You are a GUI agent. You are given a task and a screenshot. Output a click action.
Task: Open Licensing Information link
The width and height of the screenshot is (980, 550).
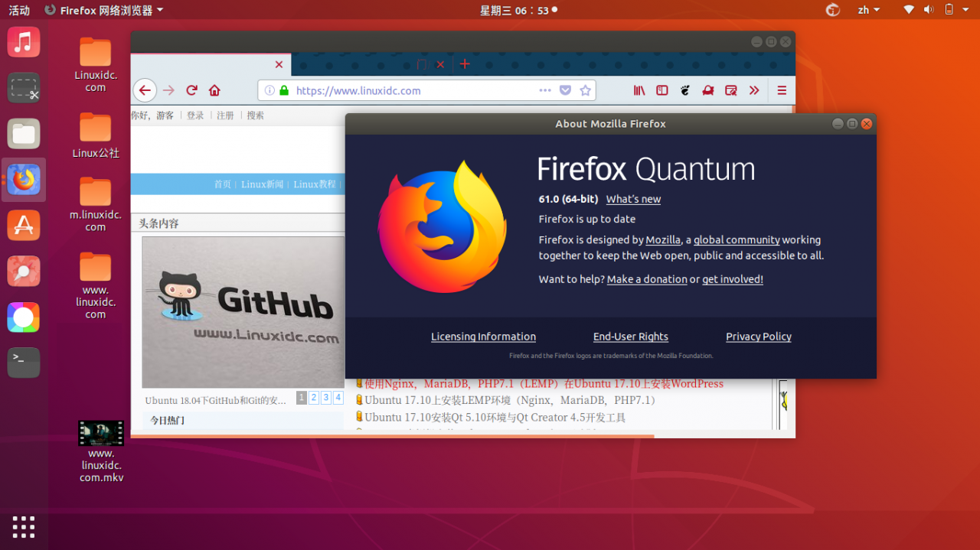[483, 337]
